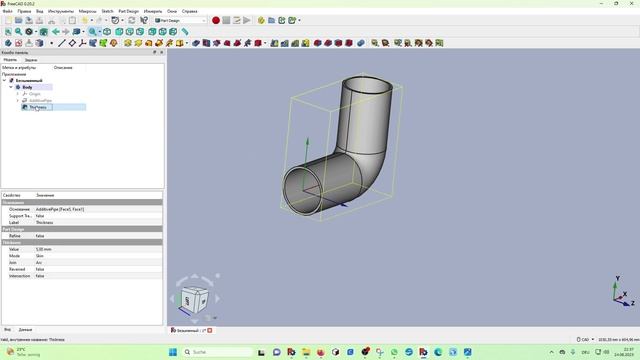Screen dimensions: 640x360
Task: Click the Create body icon
Action: coord(8,43)
